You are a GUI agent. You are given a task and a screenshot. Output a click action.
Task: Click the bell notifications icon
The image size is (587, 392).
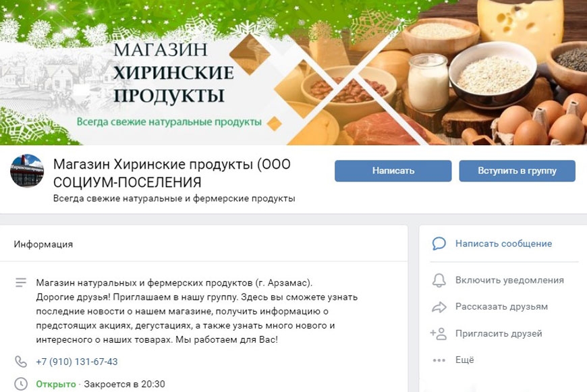click(439, 280)
